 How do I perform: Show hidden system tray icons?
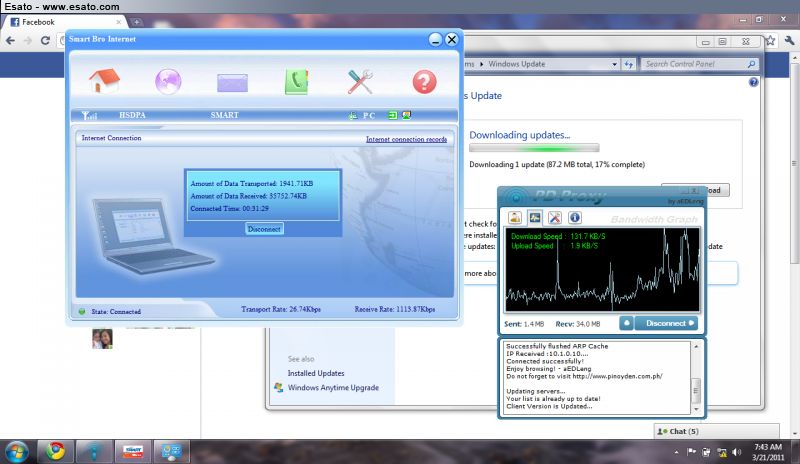[677, 452]
